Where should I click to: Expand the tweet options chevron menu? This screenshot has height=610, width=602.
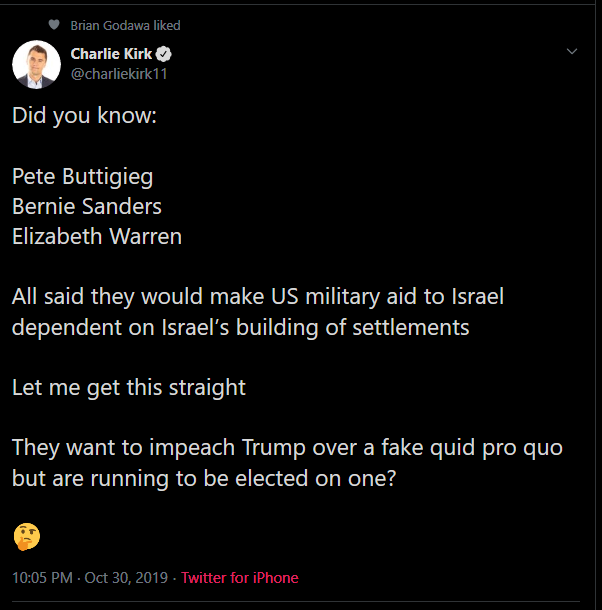tap(572, 51)
